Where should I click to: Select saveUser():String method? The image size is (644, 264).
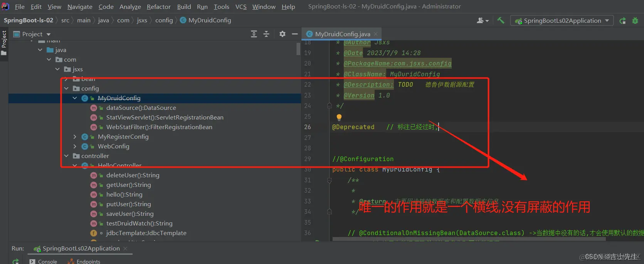130,214
